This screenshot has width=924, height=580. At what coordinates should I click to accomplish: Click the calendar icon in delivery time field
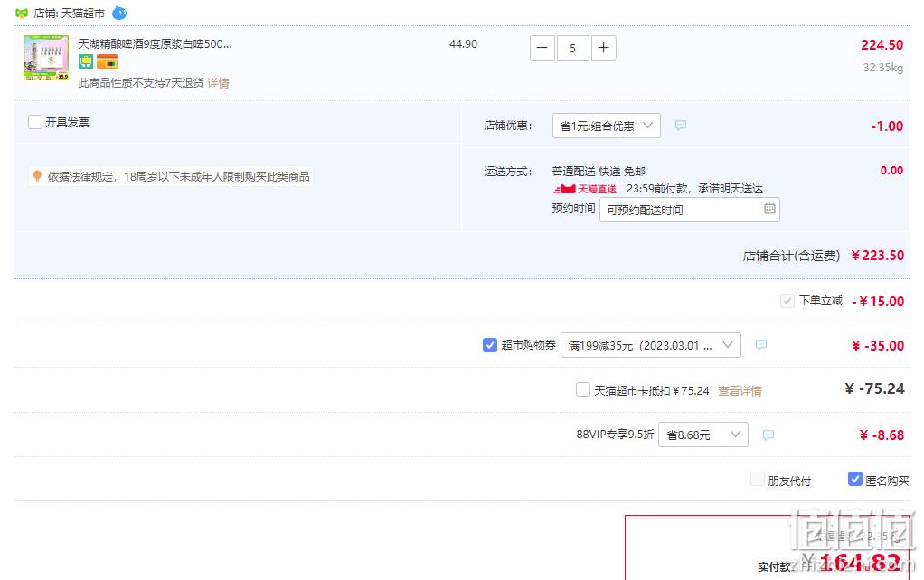769,209
